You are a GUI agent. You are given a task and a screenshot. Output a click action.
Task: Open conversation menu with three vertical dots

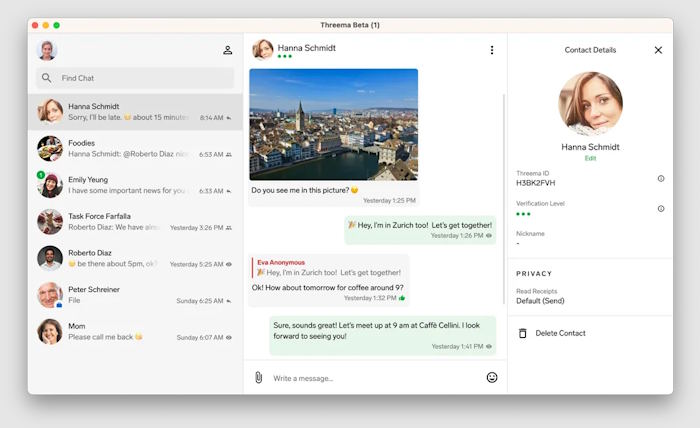[x=492, y=50]
